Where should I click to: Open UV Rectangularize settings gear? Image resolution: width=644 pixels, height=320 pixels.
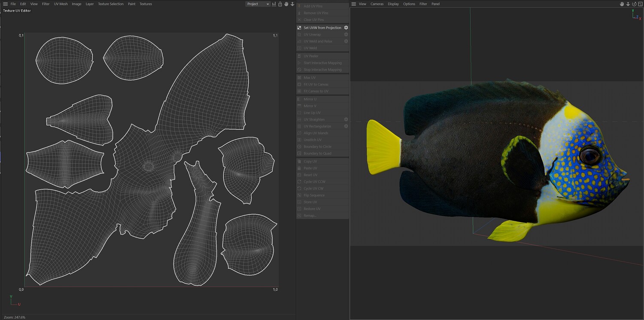(346, 126)
